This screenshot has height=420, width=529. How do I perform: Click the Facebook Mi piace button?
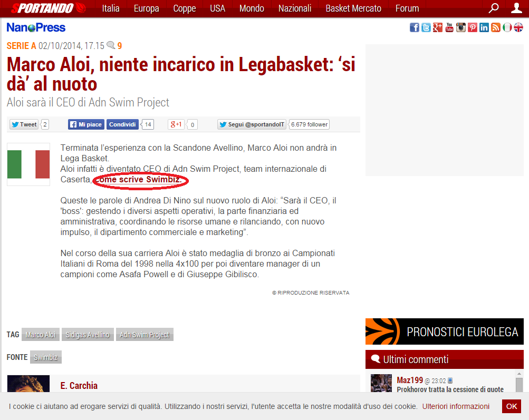86,124
